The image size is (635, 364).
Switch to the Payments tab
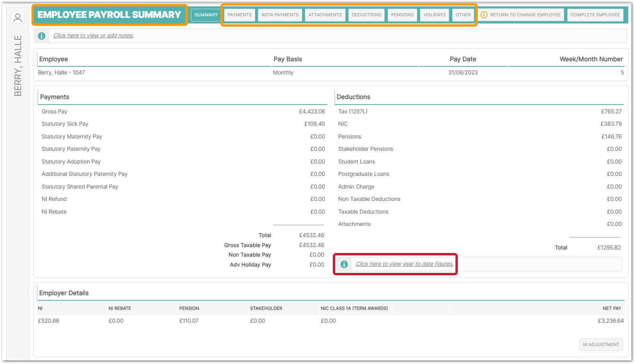(240, 15)
